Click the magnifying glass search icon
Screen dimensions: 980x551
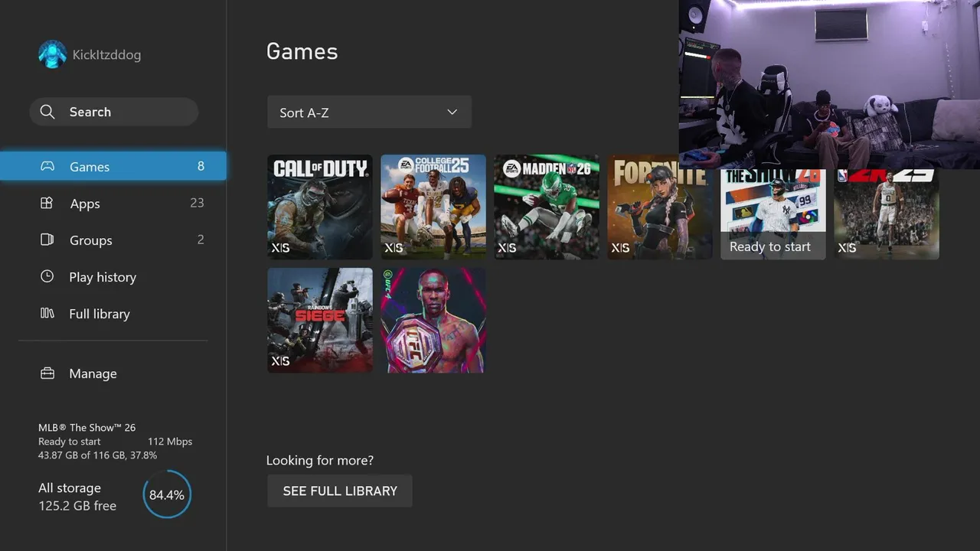(47, 112)
